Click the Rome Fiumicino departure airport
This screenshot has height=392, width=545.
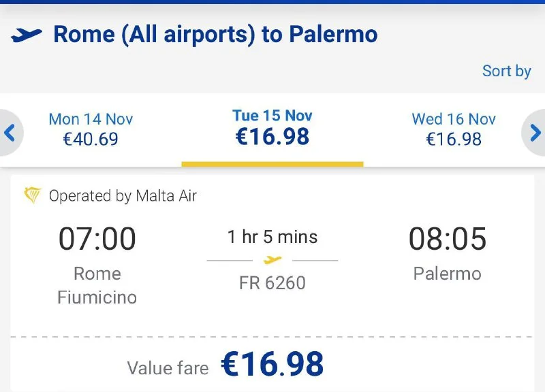pos(97,285)
